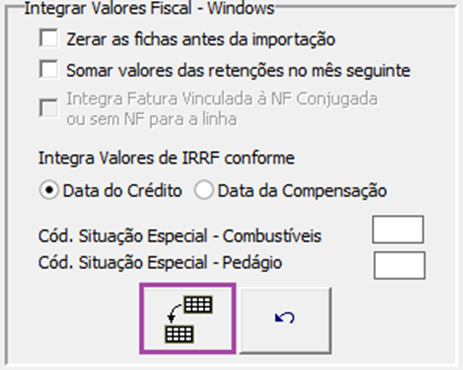Click the Pedágio special situation code field
Image resolution: width=463 pixels, height=370 pixels.
click(x=399, y=265)
